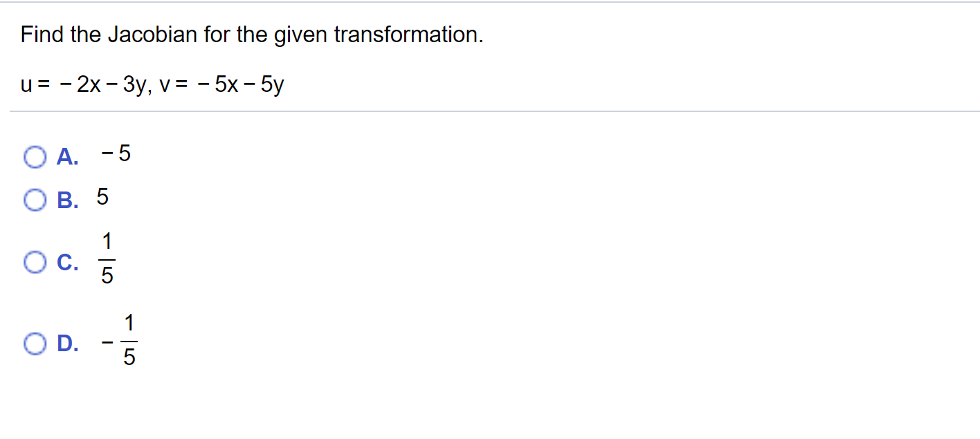The width and height of the screenshot is (980, 439).
Task: Click the question prompt text
Action: [x=253, y=35]
